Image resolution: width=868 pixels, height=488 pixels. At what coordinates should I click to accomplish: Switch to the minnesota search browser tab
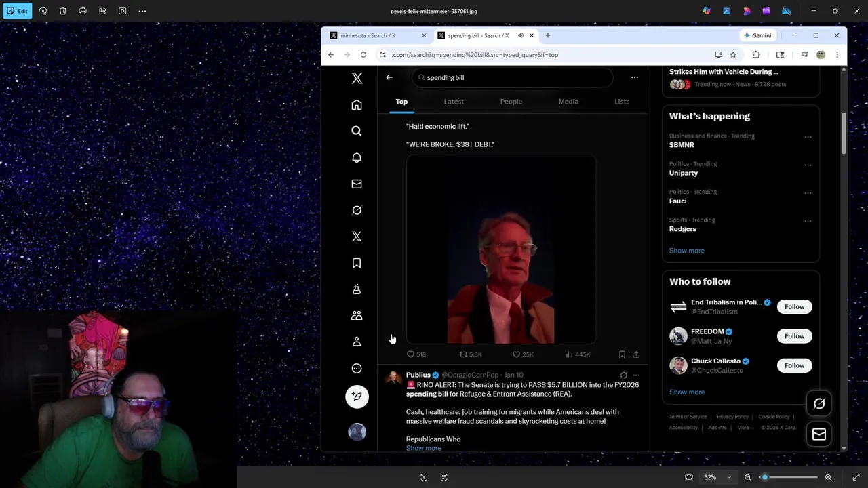pos(376,35)
